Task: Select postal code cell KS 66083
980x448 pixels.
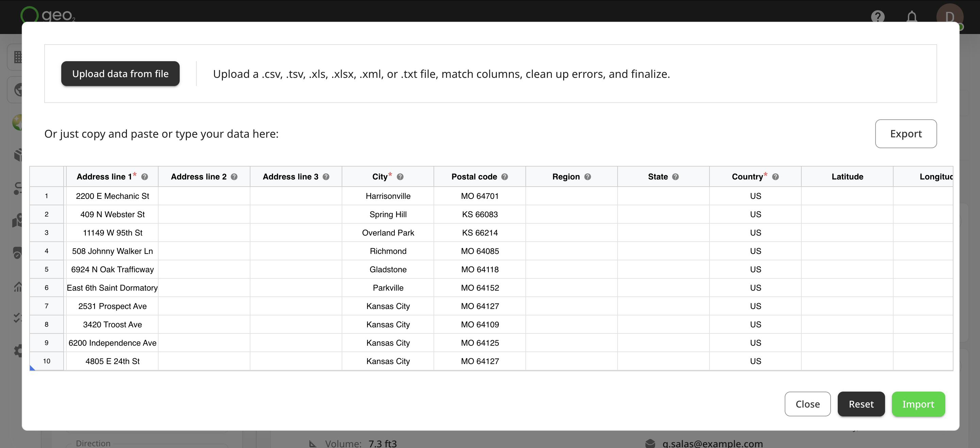Action: point(480,214)
